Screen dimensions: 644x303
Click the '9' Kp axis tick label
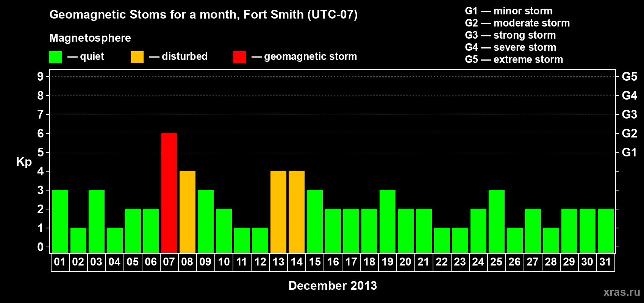pos(41,77)
